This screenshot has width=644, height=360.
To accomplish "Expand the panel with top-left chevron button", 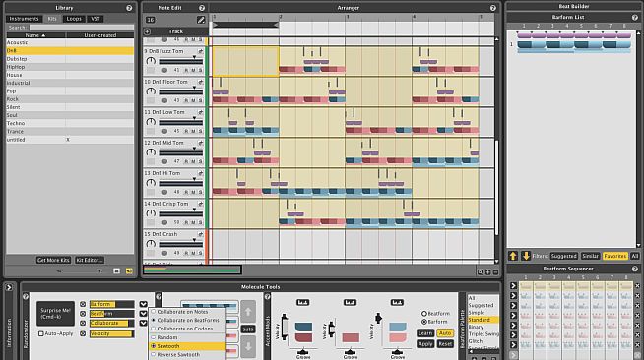I will (x=9, y=287).
